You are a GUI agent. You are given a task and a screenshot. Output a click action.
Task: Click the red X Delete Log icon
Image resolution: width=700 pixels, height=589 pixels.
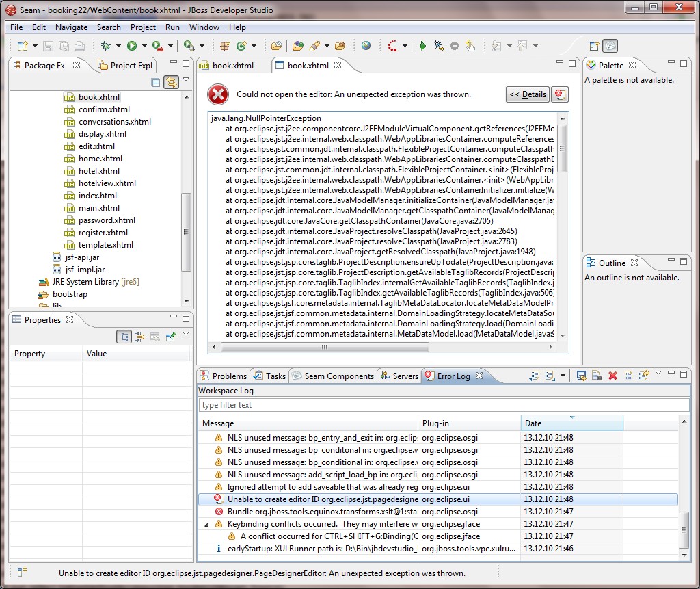(612, 376)
